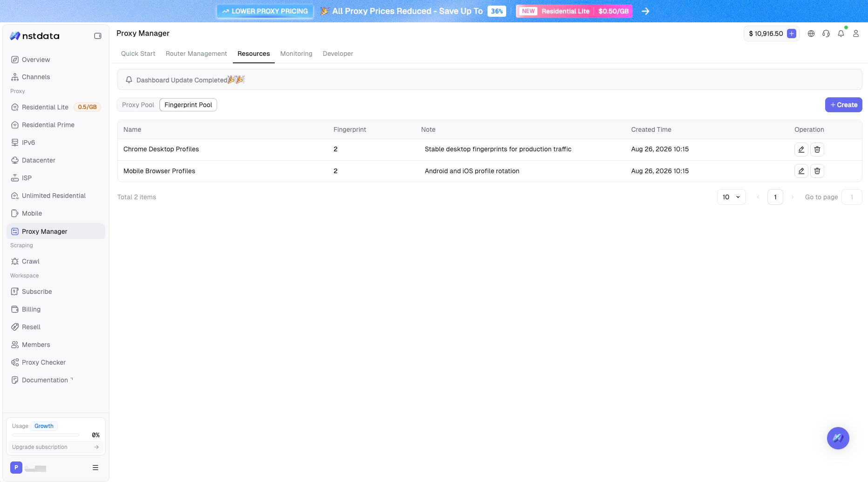Open the Subscribe page
Screen dimensions: 868x482
[56, 292]
